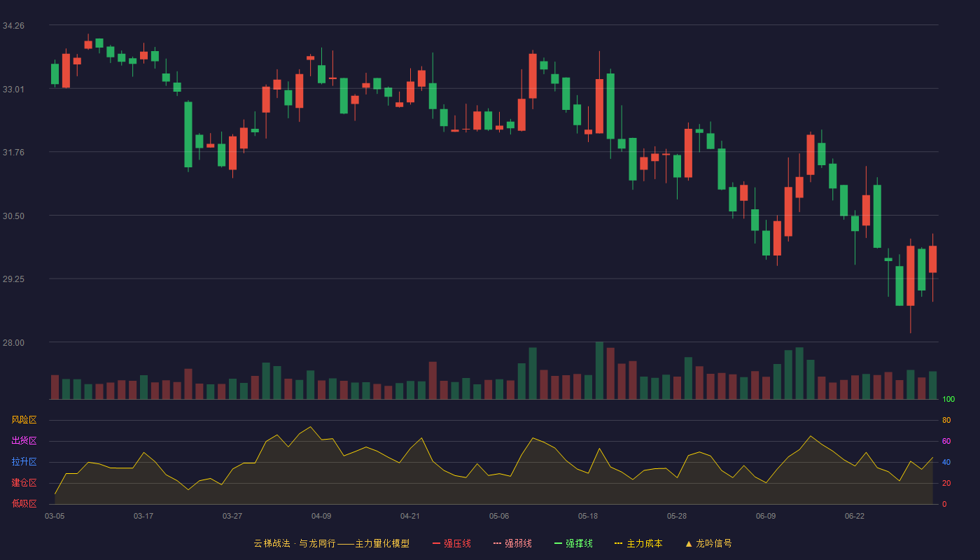Screen dimensions: 980x560
Task: Click the blue 40 indicator scale value
Action: pos(946,462)
